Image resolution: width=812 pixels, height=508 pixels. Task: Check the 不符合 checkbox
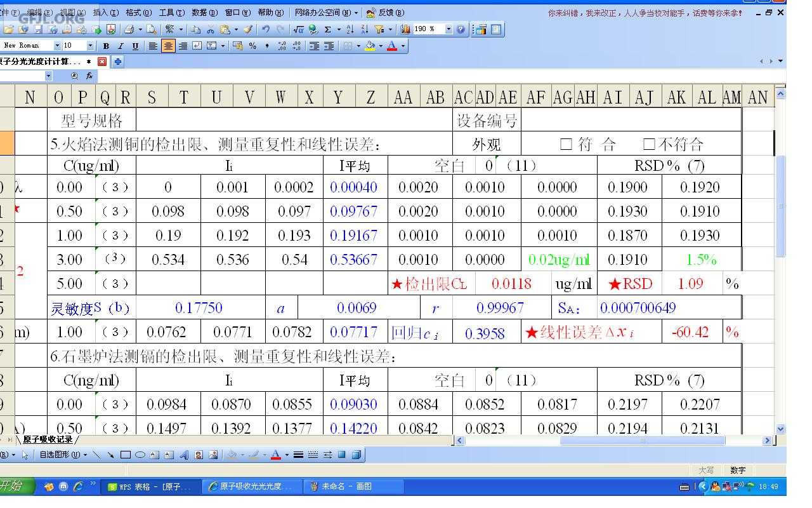(x=648, y=145)
